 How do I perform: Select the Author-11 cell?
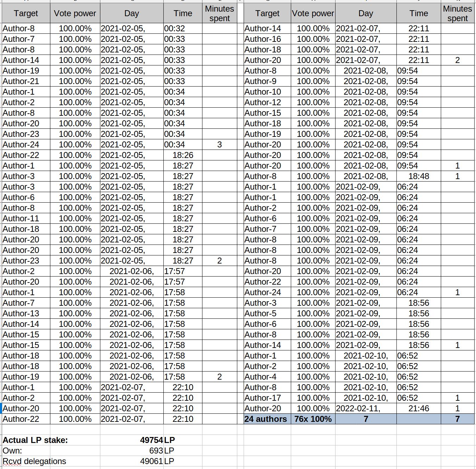[26, 218]
